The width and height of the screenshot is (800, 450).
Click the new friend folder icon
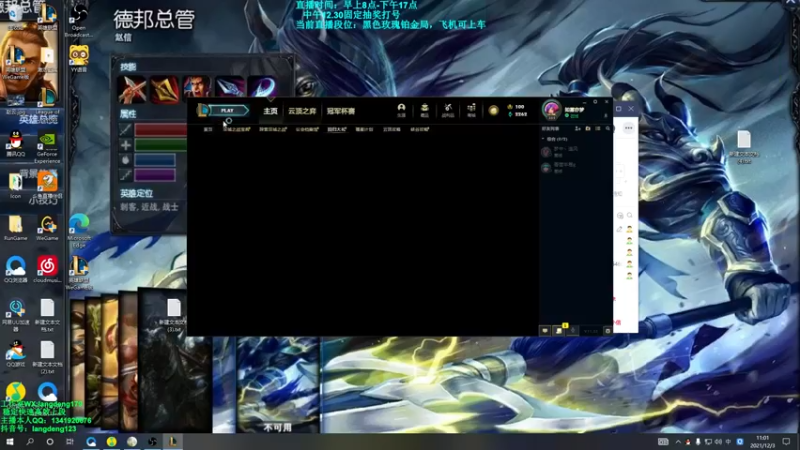pos(588,129)
